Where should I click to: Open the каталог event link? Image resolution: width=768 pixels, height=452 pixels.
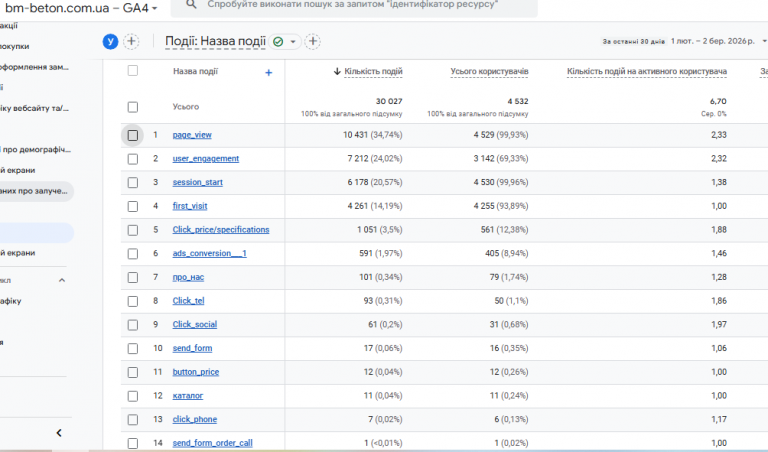click(x=188, y=396)
